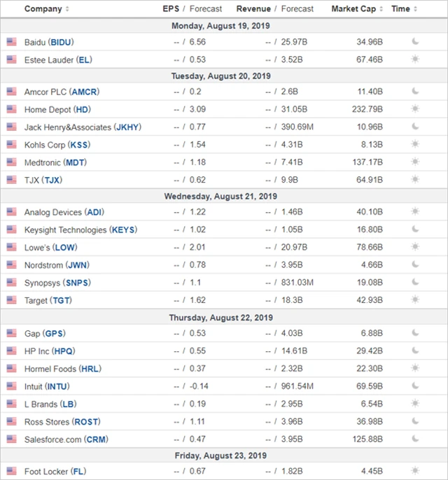Click the EPS column header
Image resolution: width=448 pixels, height=480 pixels.
click(x=170, y=9)
